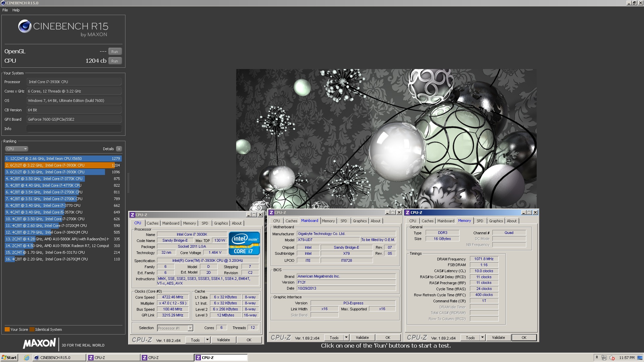Open Internet Explorer from the taskbar
Image resolution: width=644 pixels, height=362 pixels.
(x=26, y=358)
